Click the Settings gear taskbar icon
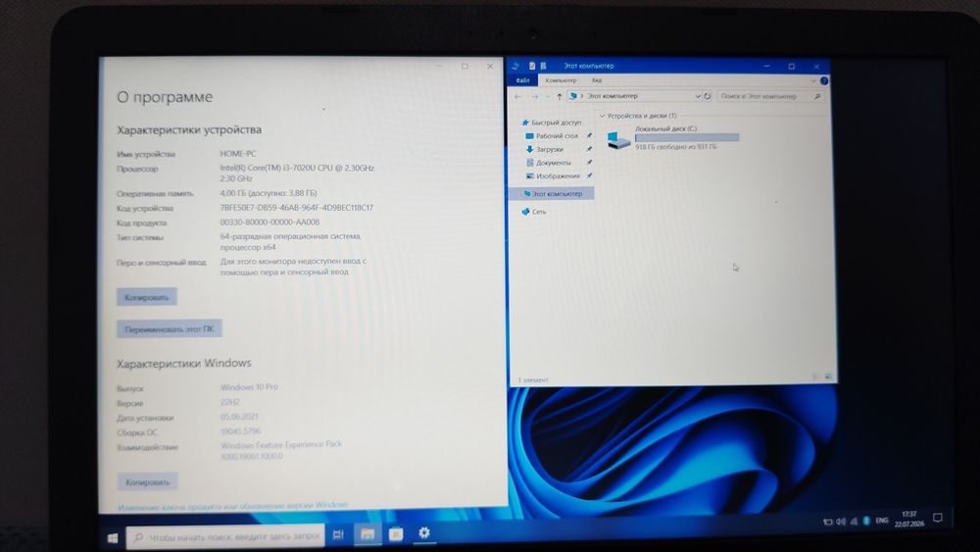980x552 pixels. click(x=423, y=532)
